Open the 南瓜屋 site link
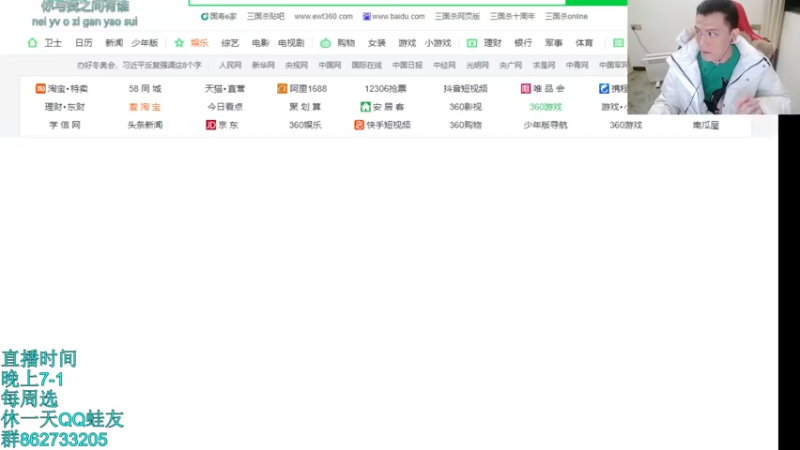The image size is (800, 450). coord(706,125)
